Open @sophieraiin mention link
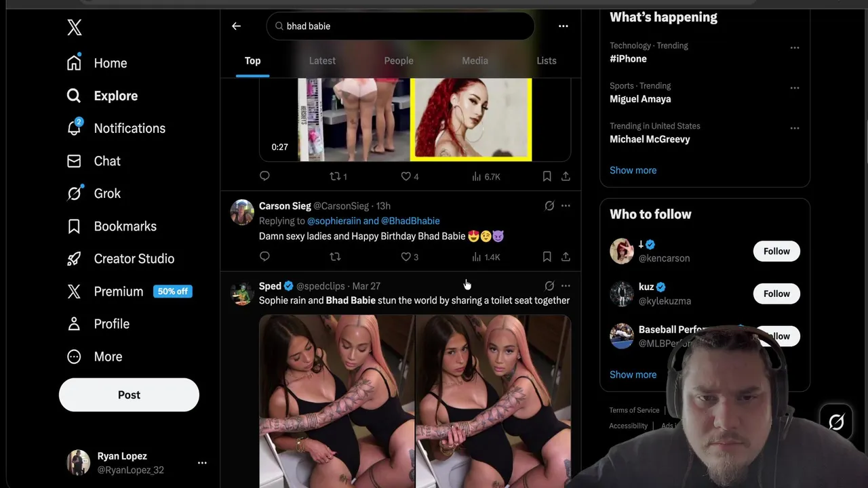This screenshot has width=868, height=488. 334,221
